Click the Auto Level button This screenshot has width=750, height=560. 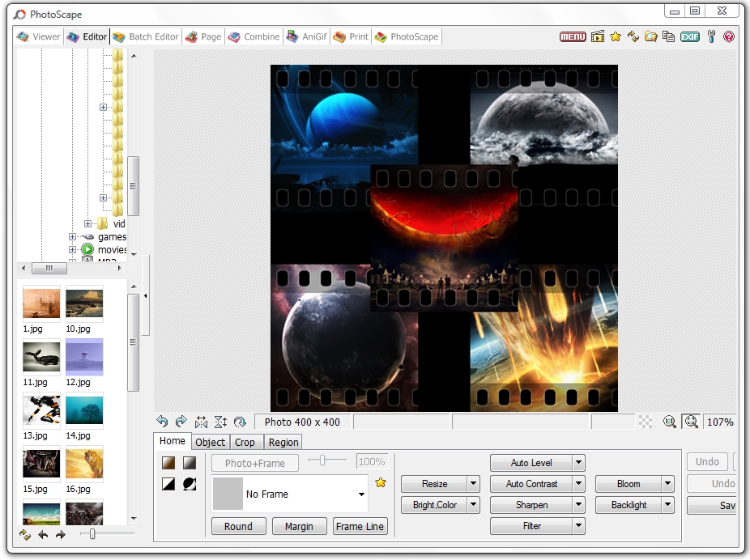(x=531, y=463)
